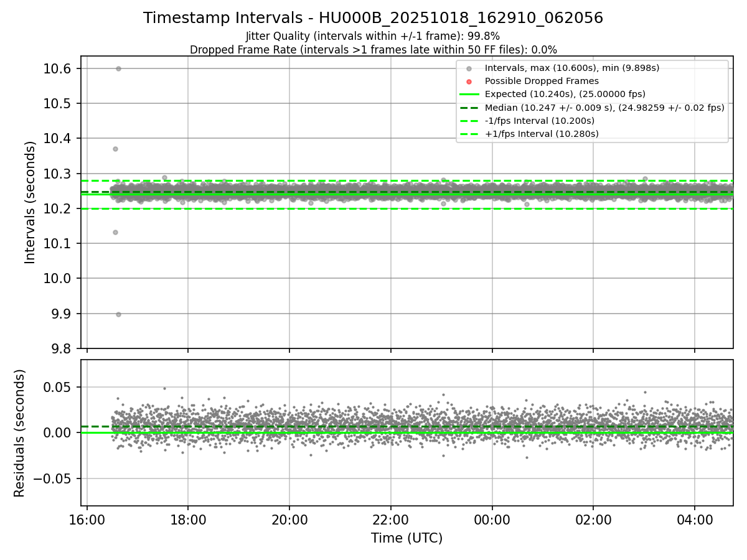Click the lowest outlier point near 9.9 seconds
The height and width of the screenshot is (560, 747).
(118, 314)
